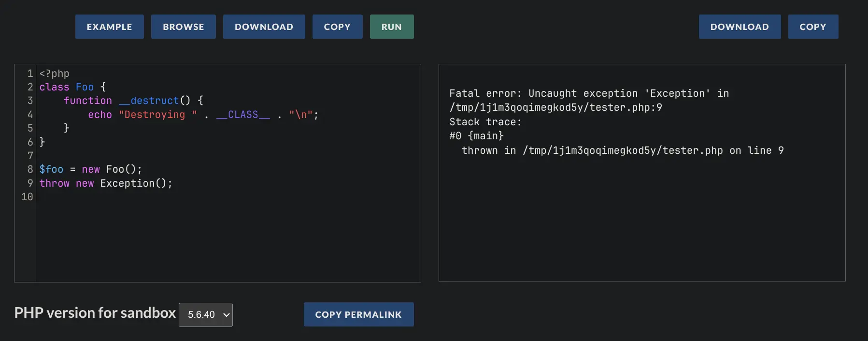The width and height of the screenshot is (868, 341).
Task: Click the __CLASS__ constant in the editor
Action: pyautogui.click(x=243, y=115)
